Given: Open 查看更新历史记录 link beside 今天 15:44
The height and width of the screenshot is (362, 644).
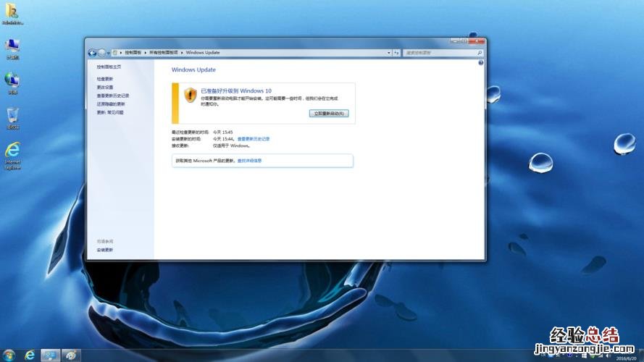Looking at the screenshot, I should 254,139.
